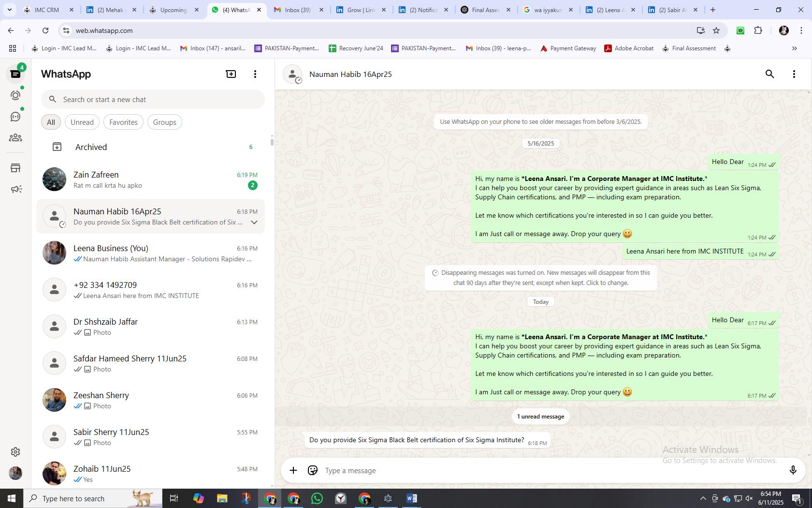Click Nauman Habib 16Apr25 name in conversation header
The width and height of the screenshot is (812, 508).
coord(350,74)
